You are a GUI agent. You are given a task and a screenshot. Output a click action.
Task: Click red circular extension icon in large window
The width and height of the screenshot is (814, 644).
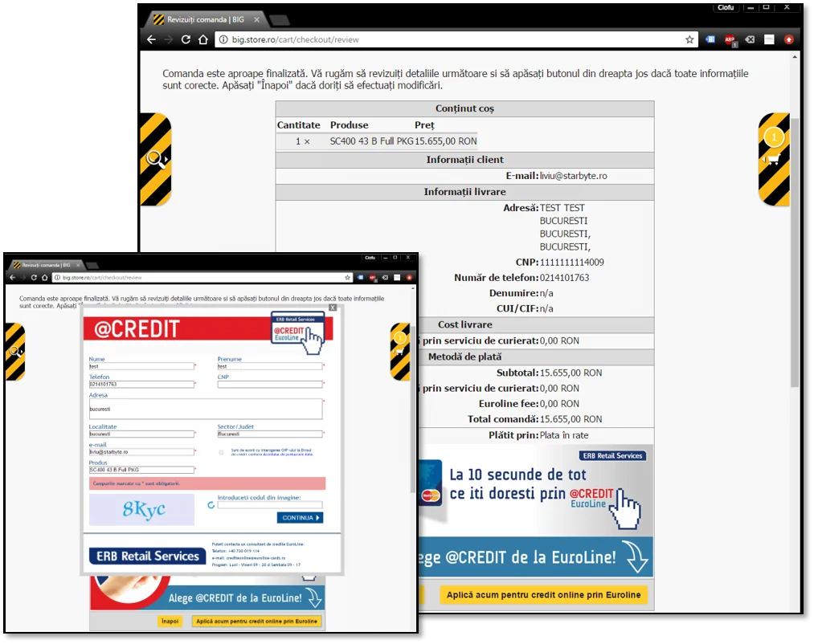(788, 39)
